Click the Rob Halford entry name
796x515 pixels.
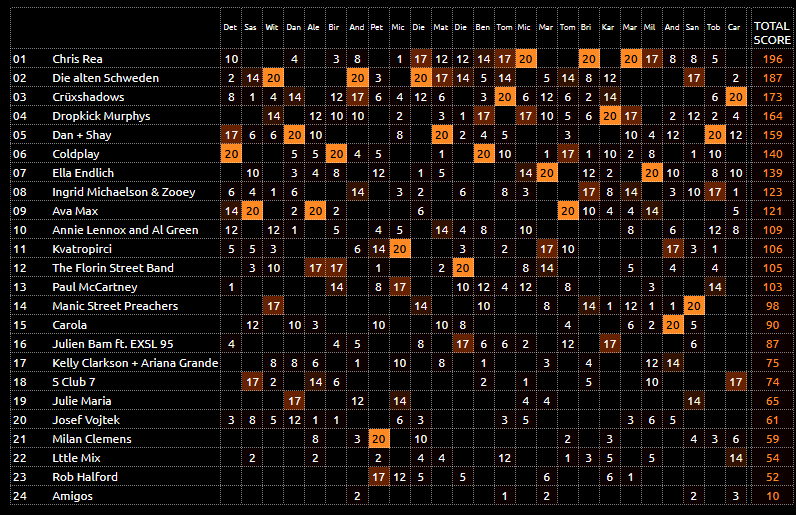point(85,477)
